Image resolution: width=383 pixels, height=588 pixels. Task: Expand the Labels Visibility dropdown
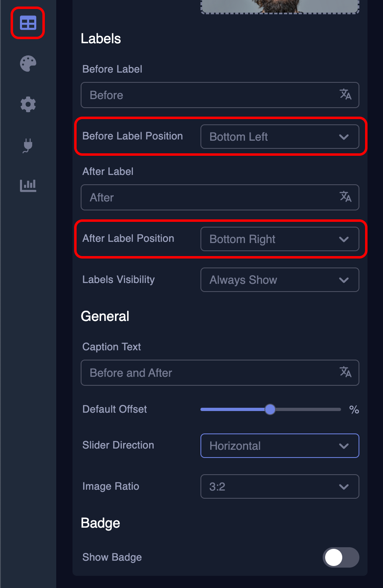pyautogui.click(x=280, y=280)
